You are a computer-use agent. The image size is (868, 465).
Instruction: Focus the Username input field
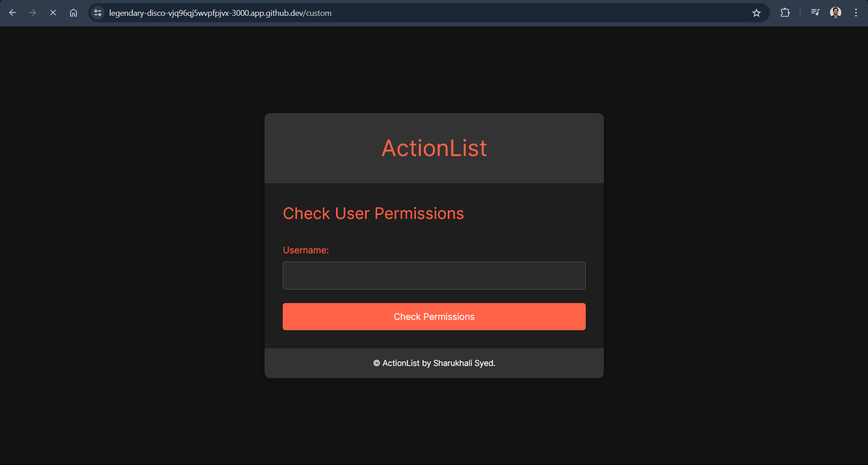coord(434,275)
